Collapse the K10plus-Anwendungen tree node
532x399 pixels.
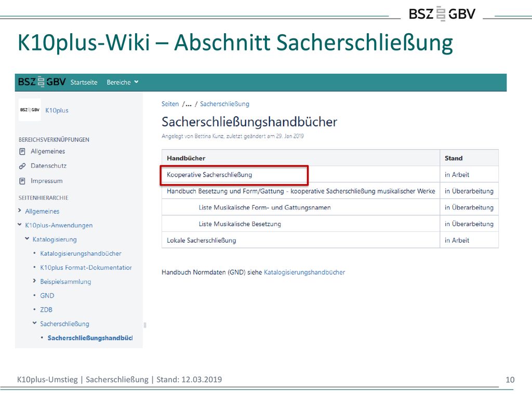[x=20, y=224]
